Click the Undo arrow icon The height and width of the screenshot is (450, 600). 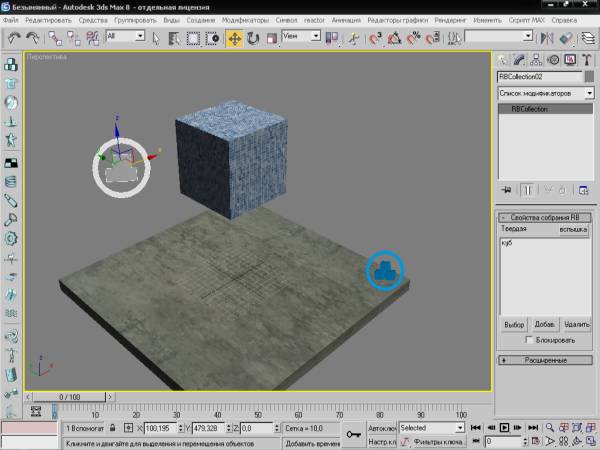(x=16, y=38)
